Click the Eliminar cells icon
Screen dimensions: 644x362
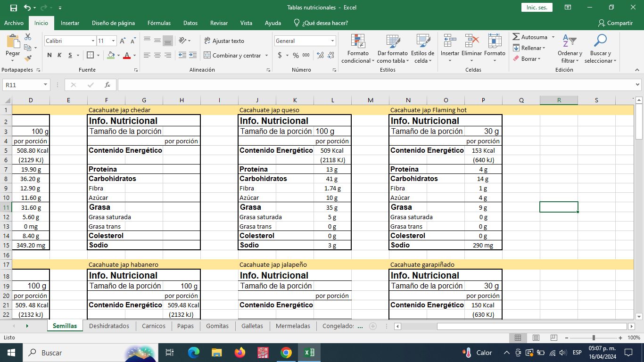click(x=471, y=41)
